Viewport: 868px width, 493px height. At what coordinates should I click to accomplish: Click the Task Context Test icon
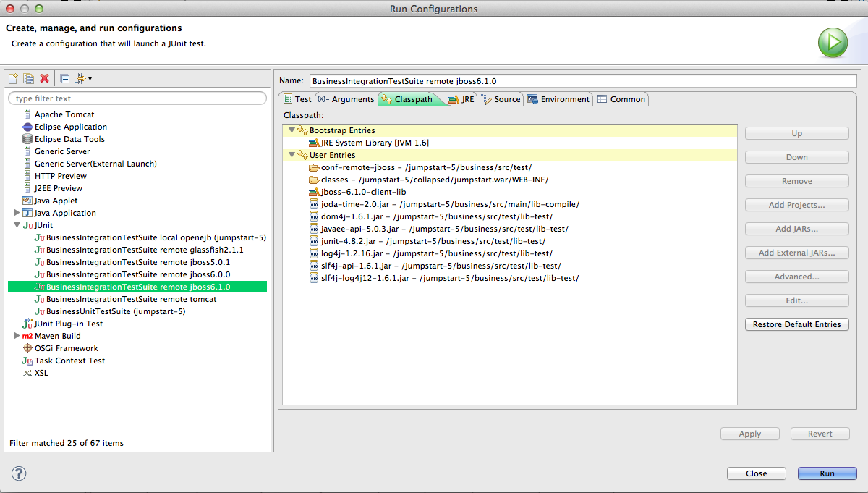point(28,361)
